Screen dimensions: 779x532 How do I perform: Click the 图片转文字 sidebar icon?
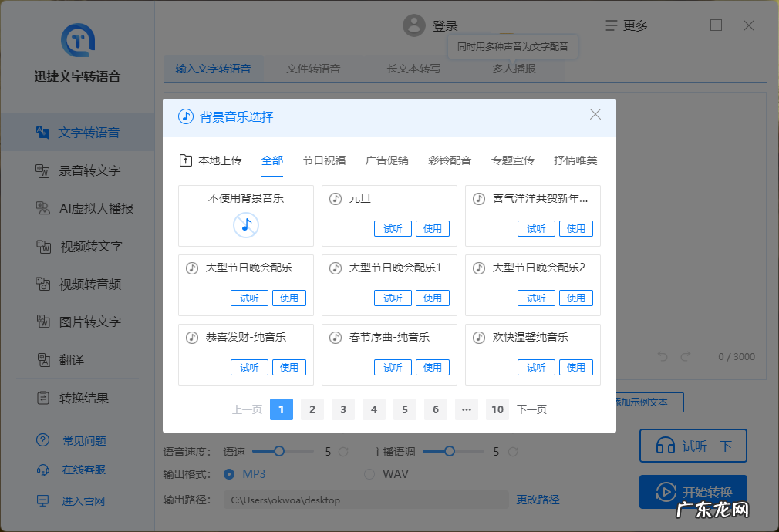(44, 322)
